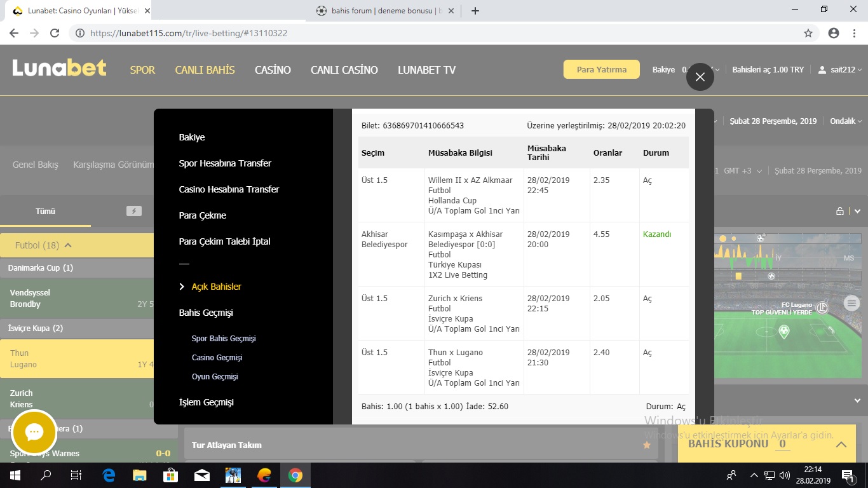This screenshot has width=868, height=488.
Task: Go back in browser history
Action: (14, 33)
